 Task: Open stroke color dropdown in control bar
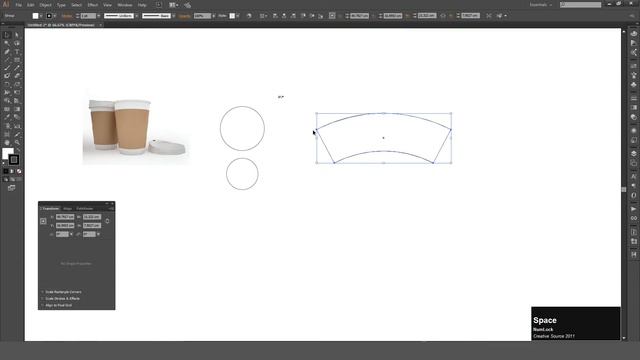tap(55, 16)
